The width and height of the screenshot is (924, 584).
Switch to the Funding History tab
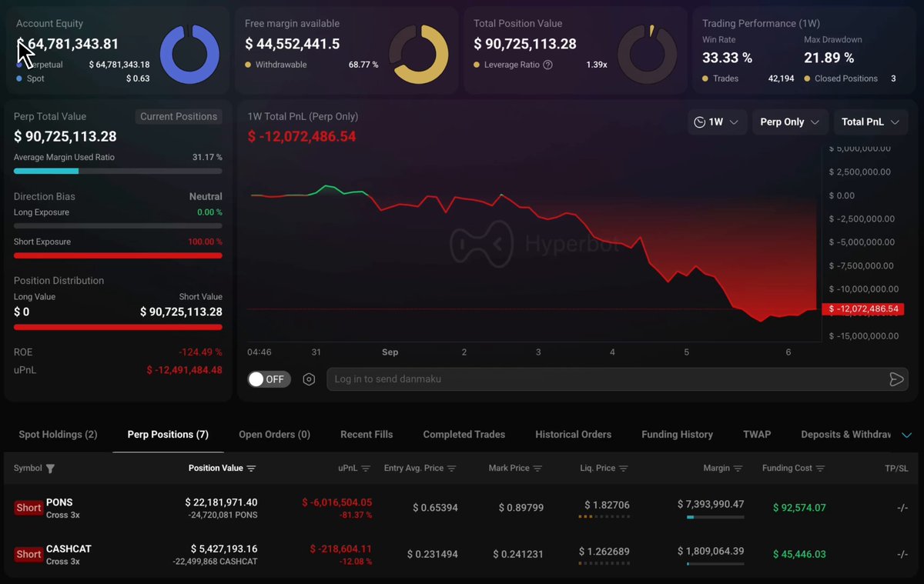[678, 435]
